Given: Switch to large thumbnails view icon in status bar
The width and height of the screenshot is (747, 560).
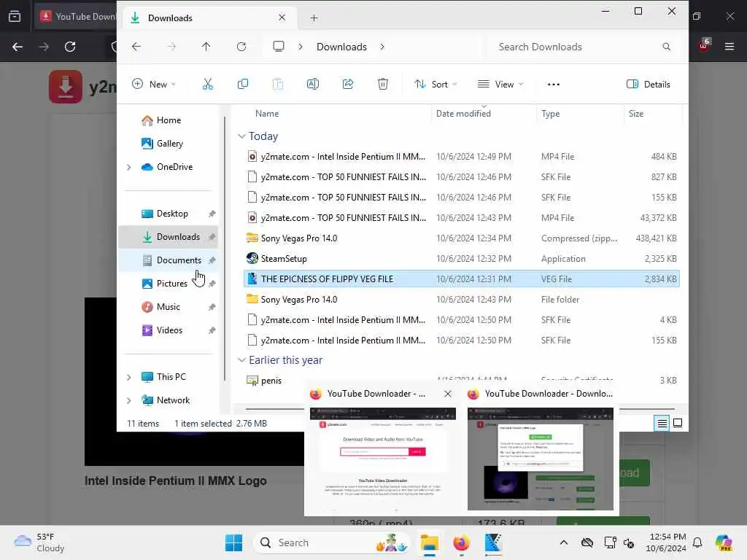Looking at the screenshot, I should pyautogui.click(x=678, y=423).
